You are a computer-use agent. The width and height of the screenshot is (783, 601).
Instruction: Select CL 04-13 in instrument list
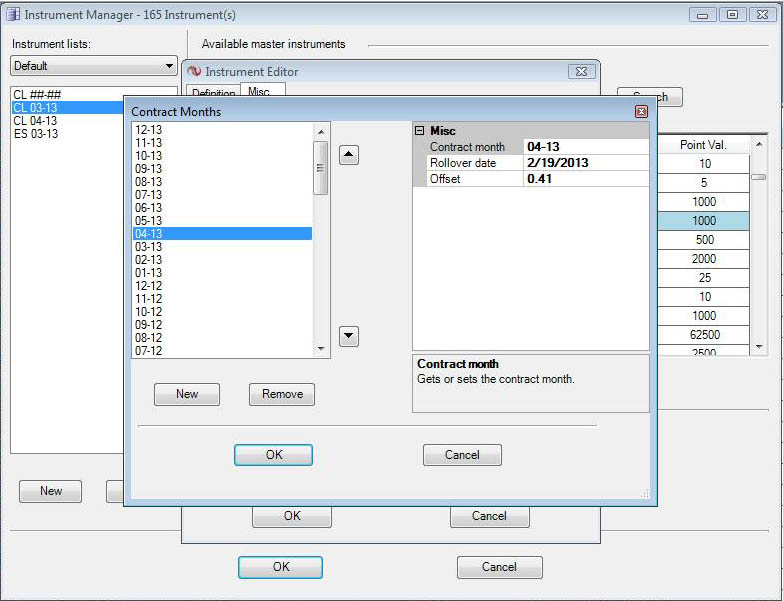tap(67, 121)
